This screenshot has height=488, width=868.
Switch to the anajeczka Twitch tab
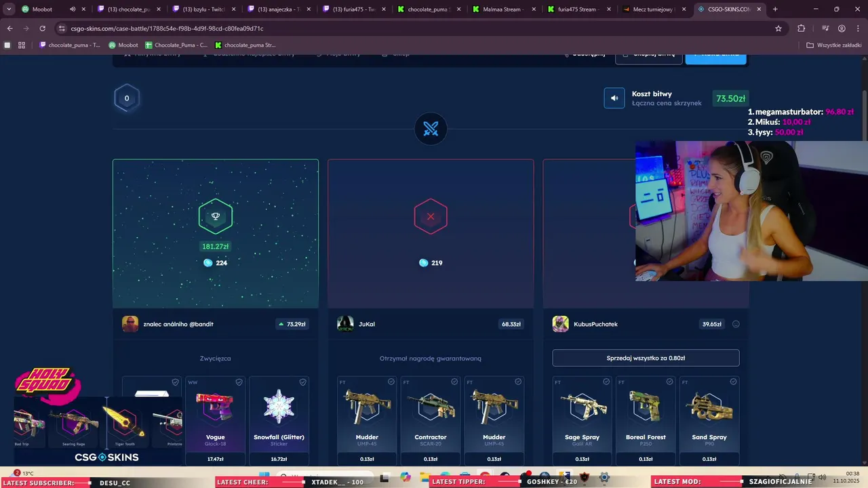[277, 9]
